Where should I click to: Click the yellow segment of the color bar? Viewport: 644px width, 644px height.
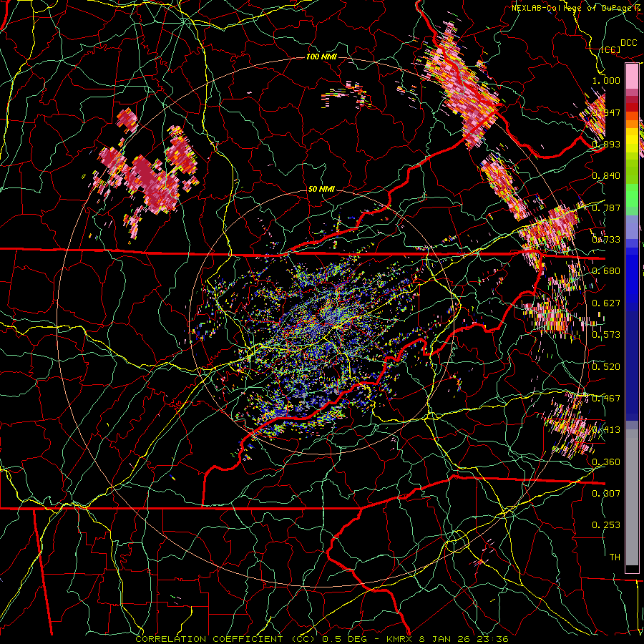[632, 141]
